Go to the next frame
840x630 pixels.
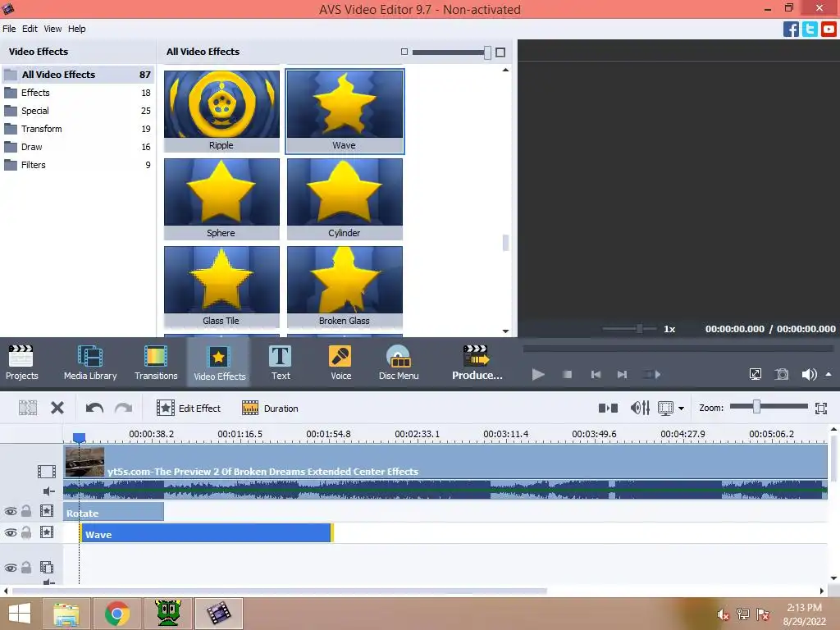[622, 374]
